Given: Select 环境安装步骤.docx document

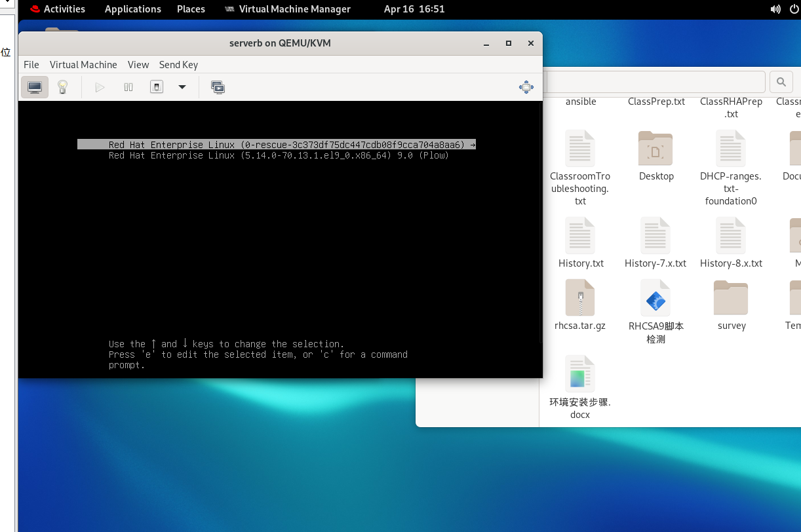Looking at the screenshot, I should pos(580,387).
